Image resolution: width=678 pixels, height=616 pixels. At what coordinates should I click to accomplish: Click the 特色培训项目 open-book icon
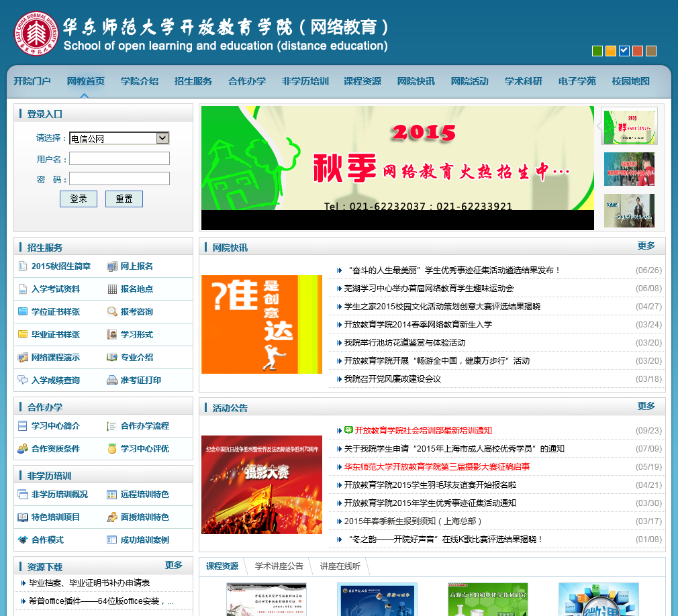(22, 517)
